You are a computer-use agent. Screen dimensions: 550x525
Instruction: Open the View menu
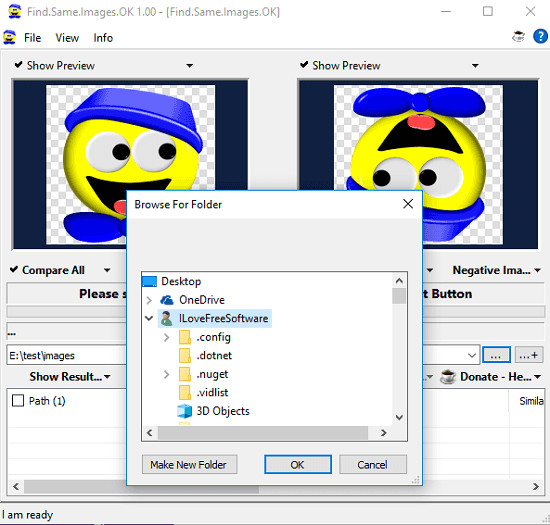tap(67, 38)
